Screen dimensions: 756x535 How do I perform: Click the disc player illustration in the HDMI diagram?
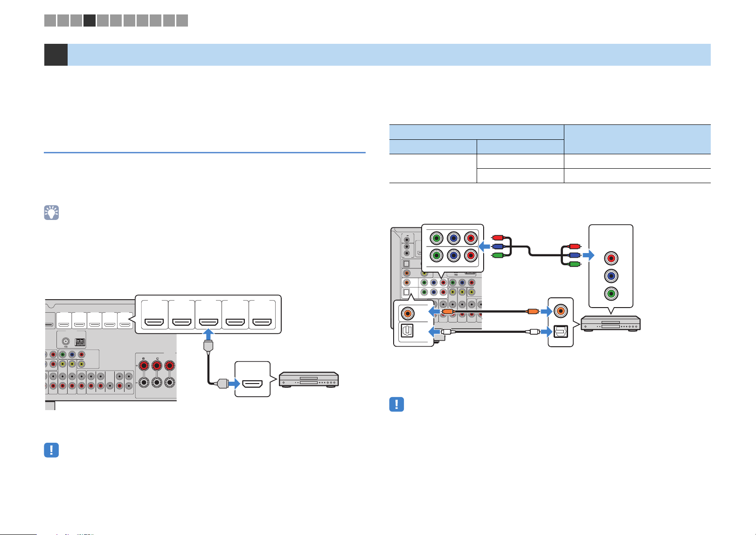[x=309, y=379]
